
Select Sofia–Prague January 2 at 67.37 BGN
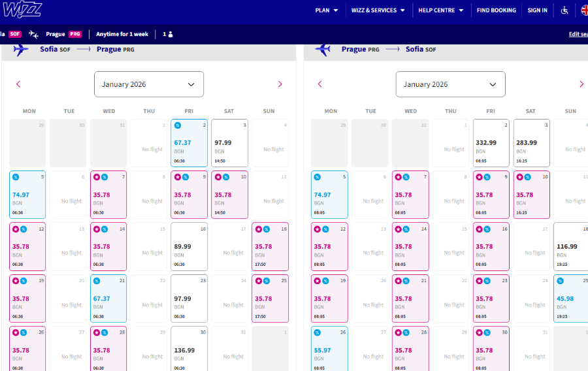tap(189, 143)
